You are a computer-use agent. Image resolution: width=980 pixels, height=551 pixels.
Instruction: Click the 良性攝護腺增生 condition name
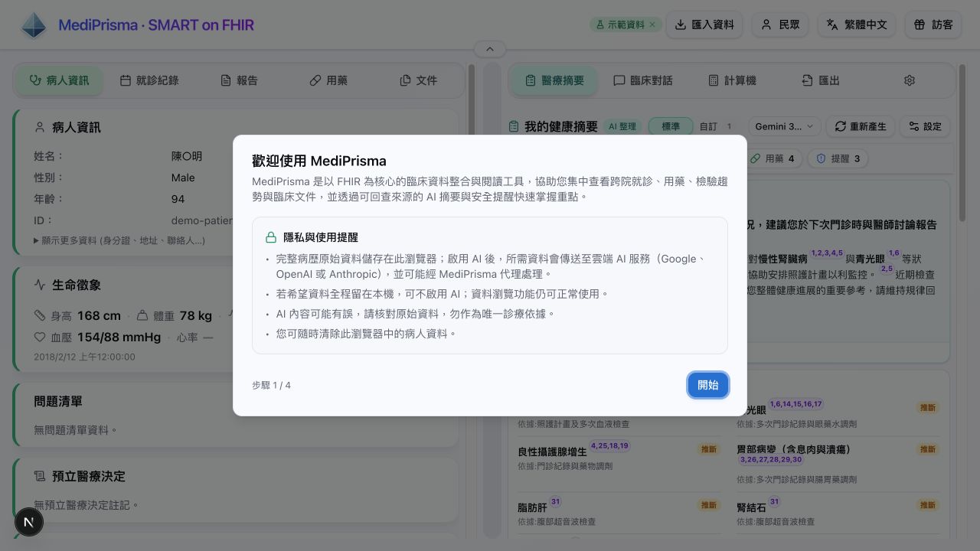tap(552, 452)
